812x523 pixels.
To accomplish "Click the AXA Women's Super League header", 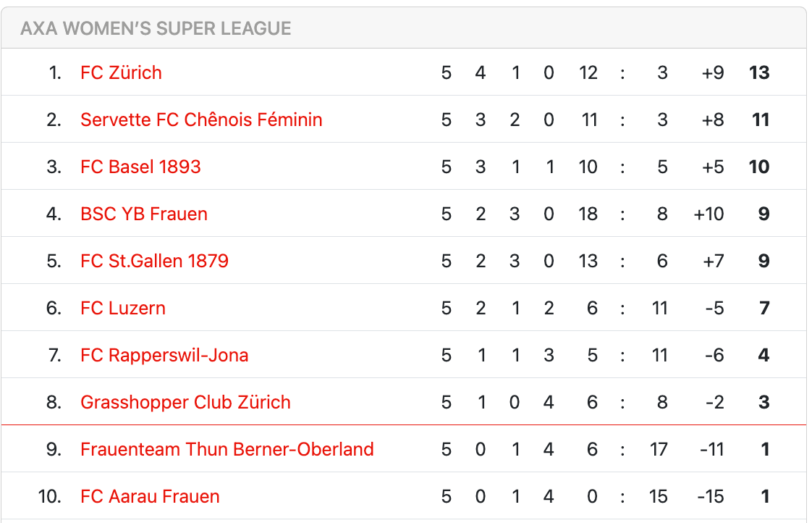I will (156, 28).
